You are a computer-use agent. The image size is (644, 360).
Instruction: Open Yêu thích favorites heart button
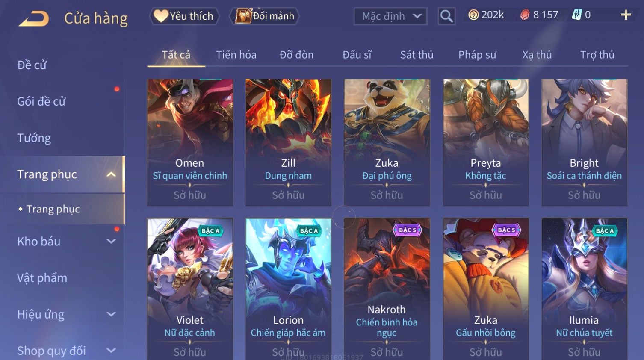click(x=184, y=16)
